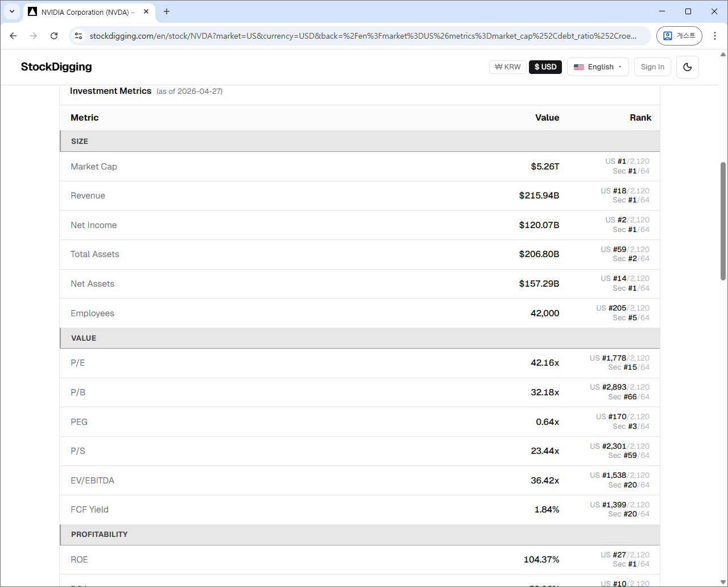This screenshot has height=587, width=728.
Task: Click the US #205 employees rank
Action: [x=623, y=308]
